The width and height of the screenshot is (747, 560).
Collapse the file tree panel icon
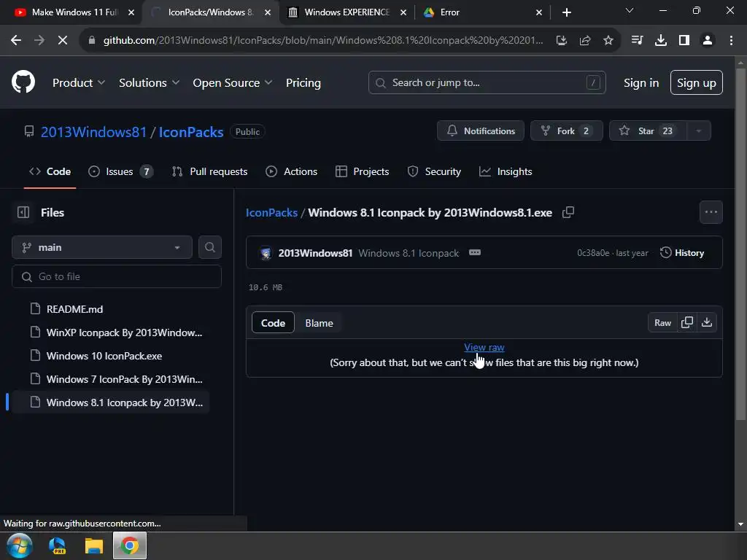point(23,212)
